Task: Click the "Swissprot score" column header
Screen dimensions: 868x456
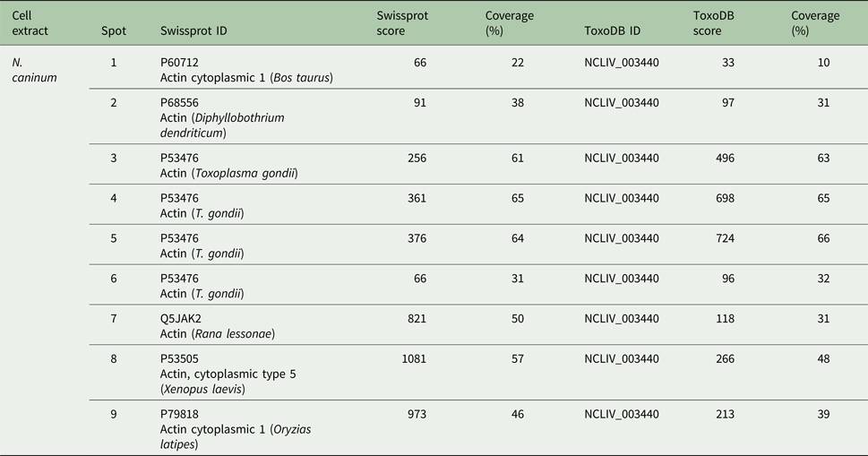Action: tap(404, 23)
